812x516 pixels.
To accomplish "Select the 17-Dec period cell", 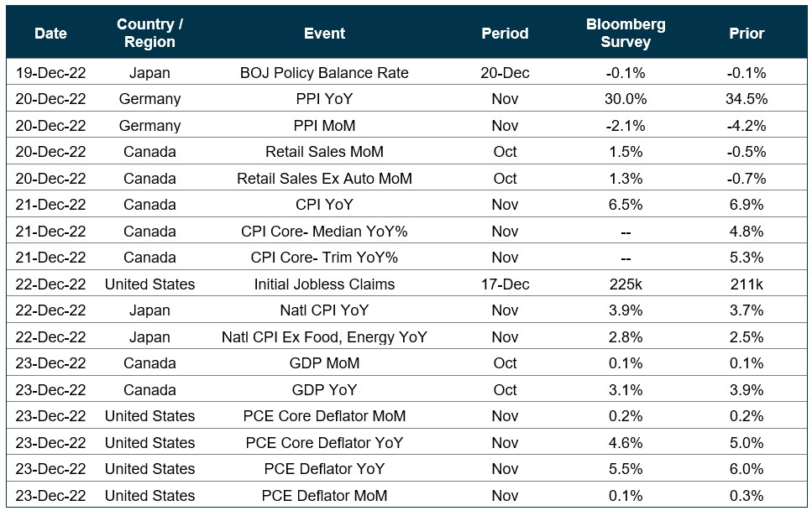I will [505, 284].
